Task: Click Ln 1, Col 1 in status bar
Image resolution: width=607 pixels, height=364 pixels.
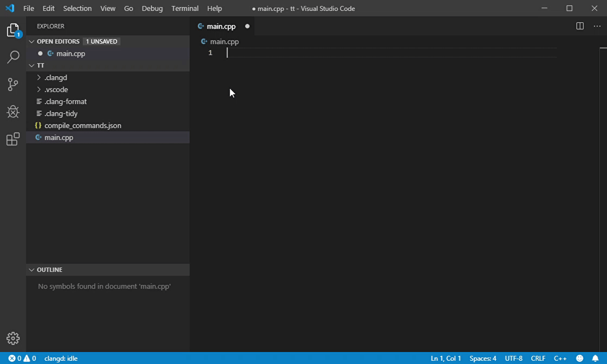Action: pyautogui.click(x=445, y=358)
